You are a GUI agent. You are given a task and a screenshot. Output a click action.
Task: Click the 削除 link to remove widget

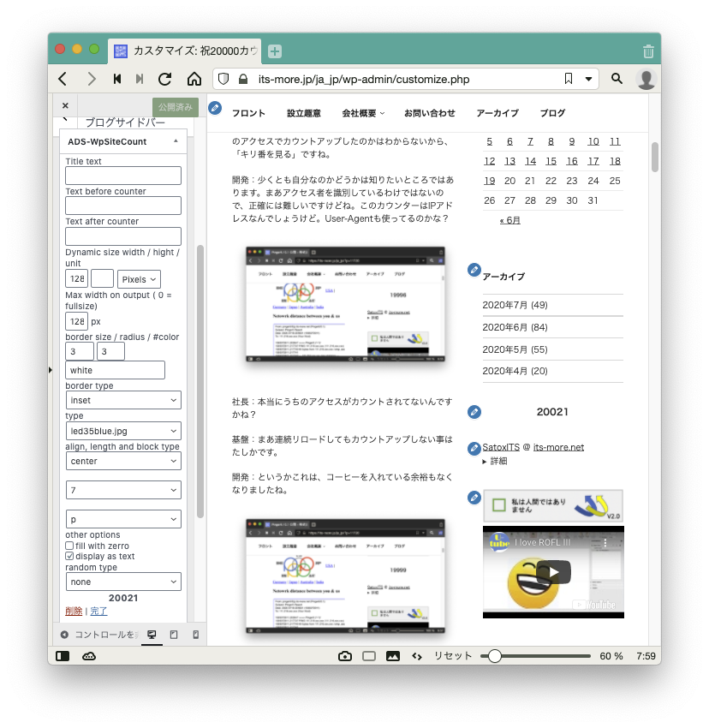[x=74, y=612]
